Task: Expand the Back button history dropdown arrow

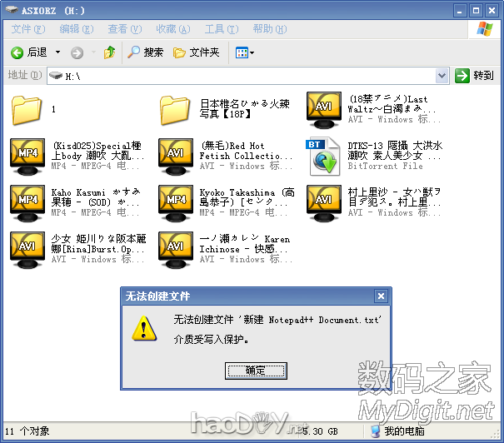Action: [57, 52]
